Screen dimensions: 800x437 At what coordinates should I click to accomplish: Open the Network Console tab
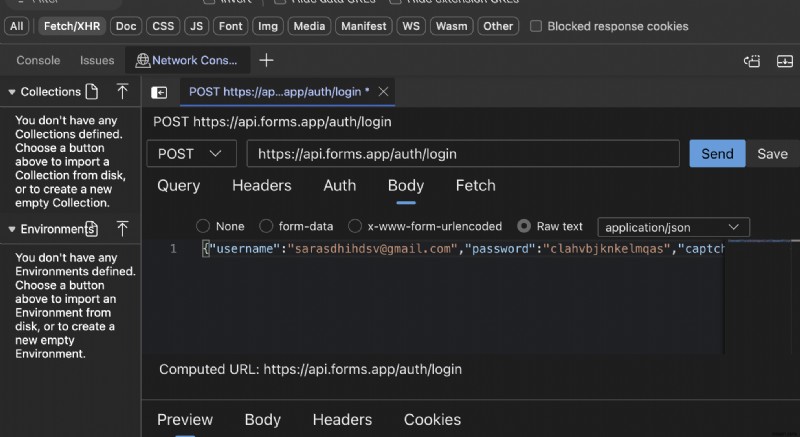187,60
